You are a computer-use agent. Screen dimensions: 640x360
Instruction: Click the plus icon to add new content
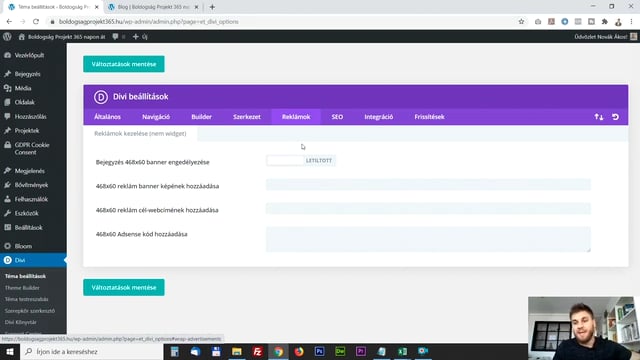coord(136,37)
